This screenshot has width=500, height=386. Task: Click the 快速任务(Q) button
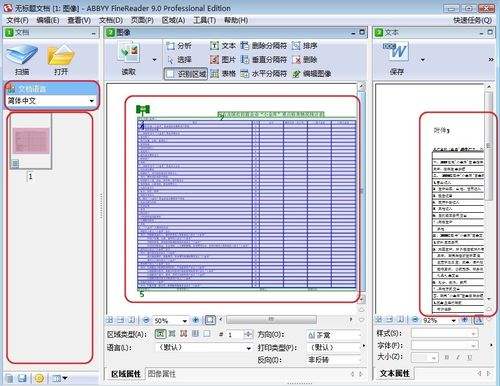coord(472,20)
